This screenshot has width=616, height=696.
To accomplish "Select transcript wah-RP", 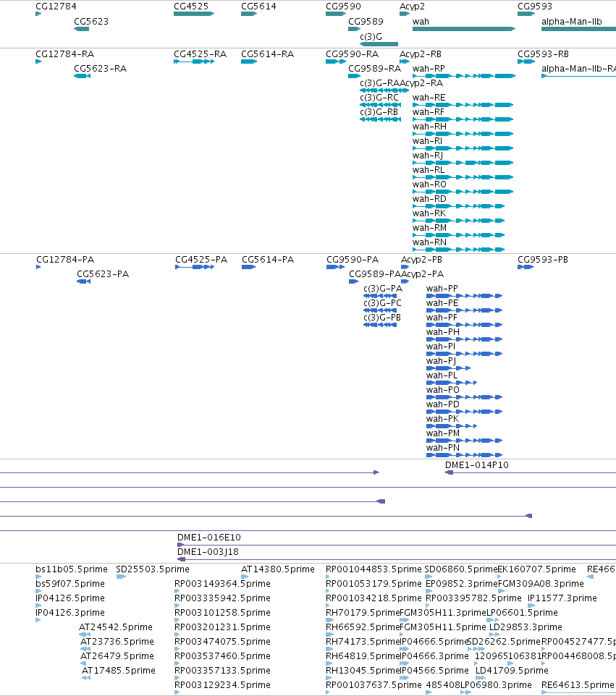I will click(x=429, y=68).
